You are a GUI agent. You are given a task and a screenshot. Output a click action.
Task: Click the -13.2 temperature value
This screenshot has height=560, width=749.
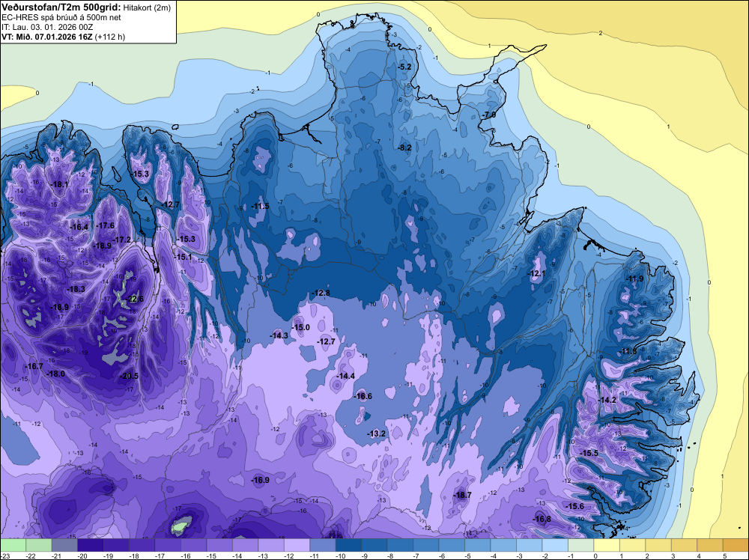[x=377, y=433]
